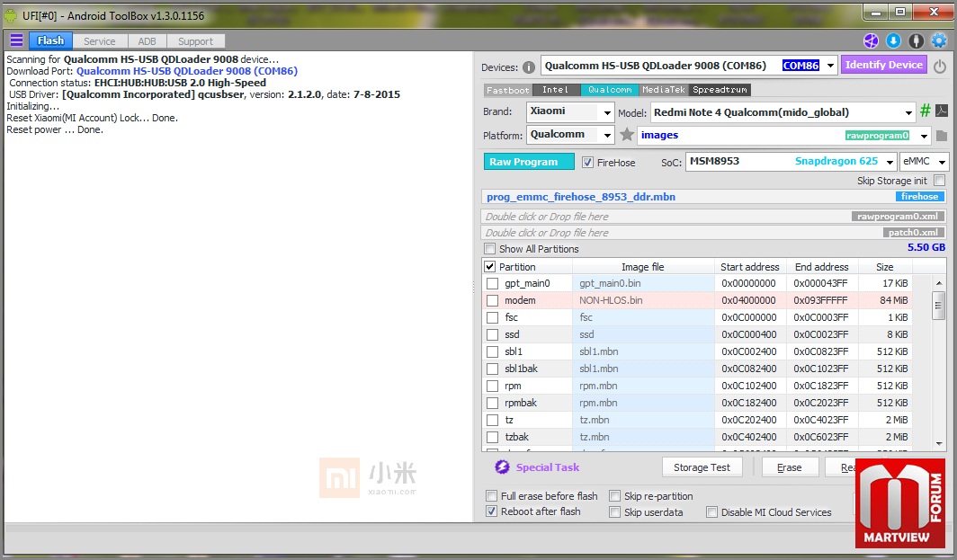Viewport: 957px width, 560px height.
Task: Click the Special Task link
Action: click(548, 467)
